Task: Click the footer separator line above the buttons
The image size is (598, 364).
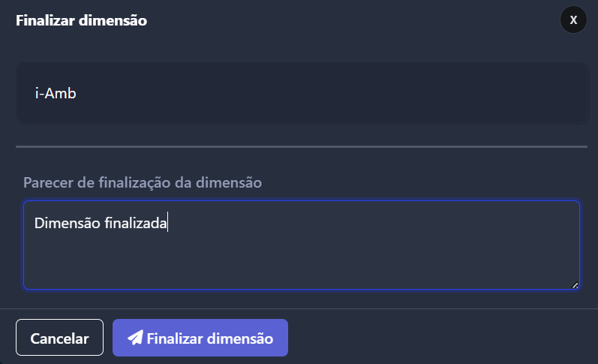Action: point(299,308)
